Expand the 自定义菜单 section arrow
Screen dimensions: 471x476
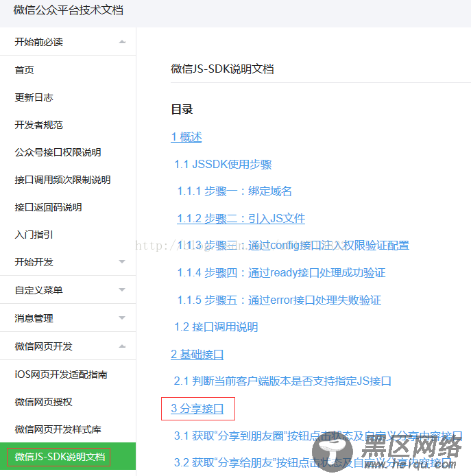122,290
